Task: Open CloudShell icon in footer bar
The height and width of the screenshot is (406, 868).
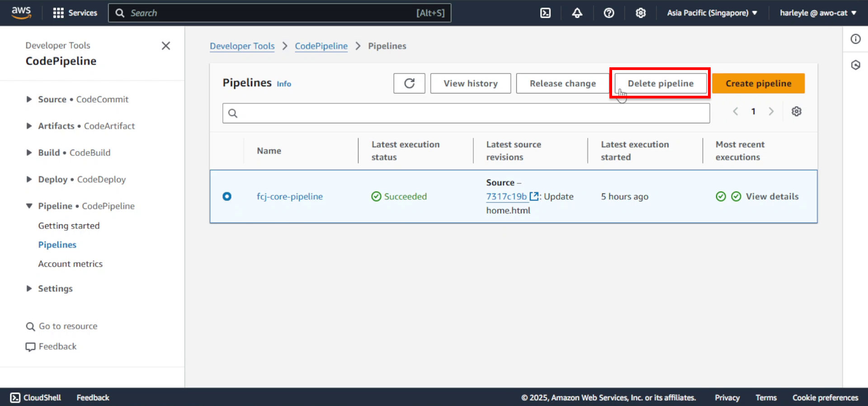Action: coord(15,397)
